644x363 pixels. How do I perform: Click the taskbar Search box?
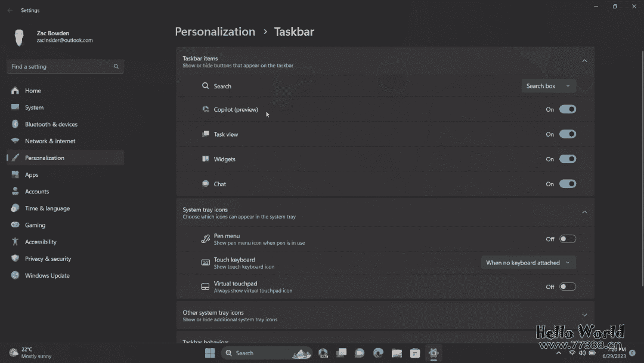pos(267,353)
